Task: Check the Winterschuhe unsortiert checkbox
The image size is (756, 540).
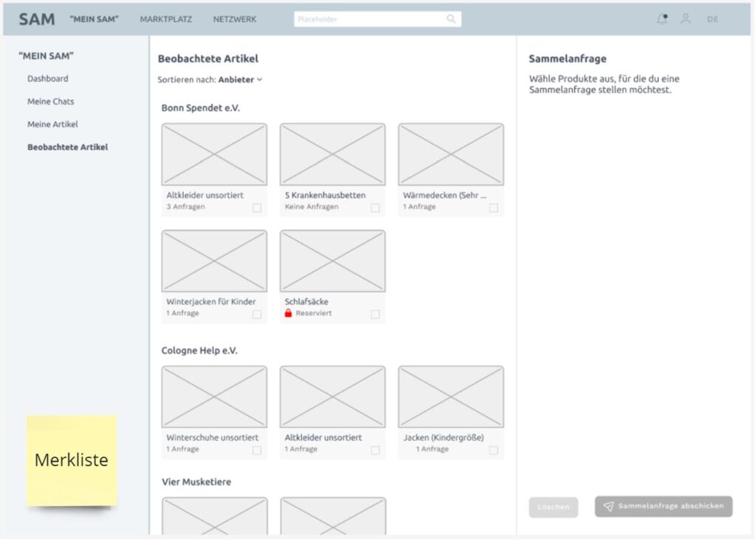Action: point(257,450)
